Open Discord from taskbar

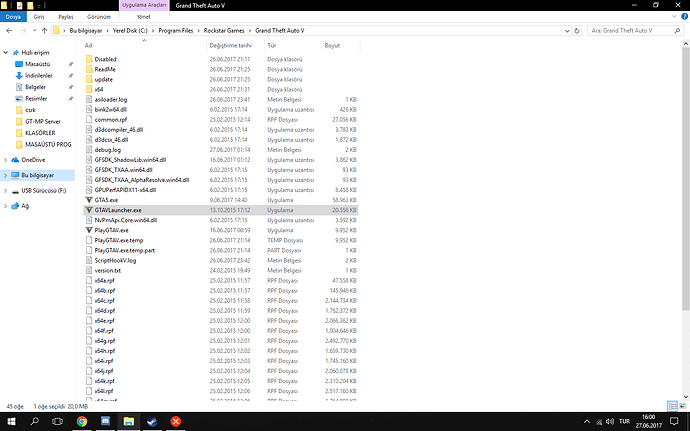(x=105, y=421)
